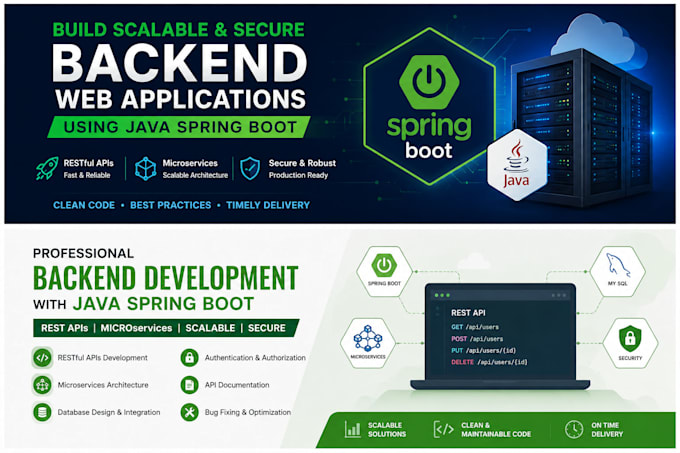Viewport: 680px width, 453px height.
Task: Click the clock icon for On Time Delivery
Action: click(574, 429)
